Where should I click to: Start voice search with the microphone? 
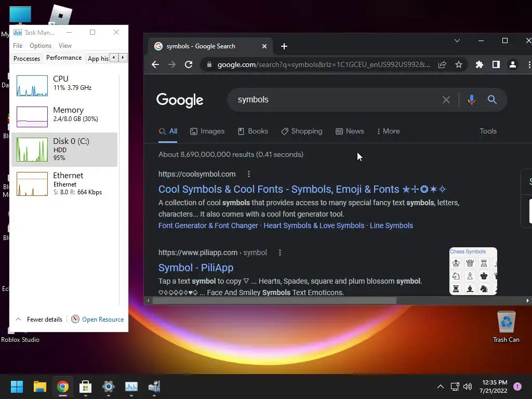point(471,100)
